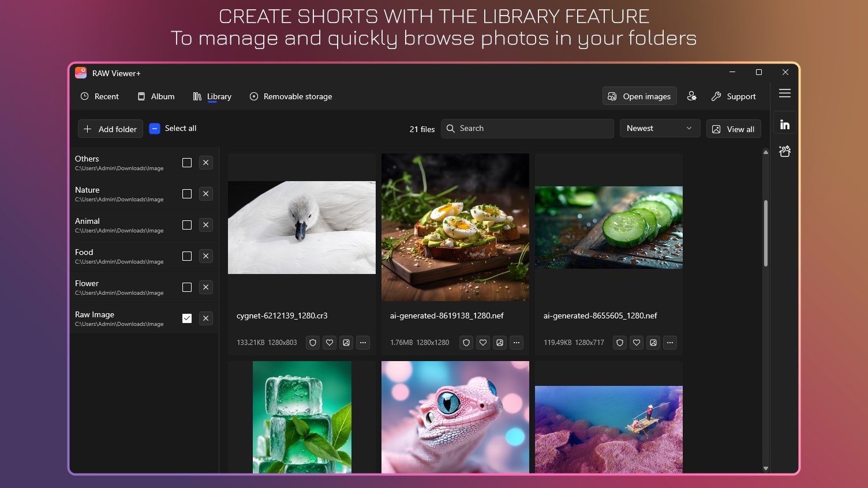Open the Removable storage tab
Image resolution: width=868 pixels, height=488 pixels.
tap(290, 96)
